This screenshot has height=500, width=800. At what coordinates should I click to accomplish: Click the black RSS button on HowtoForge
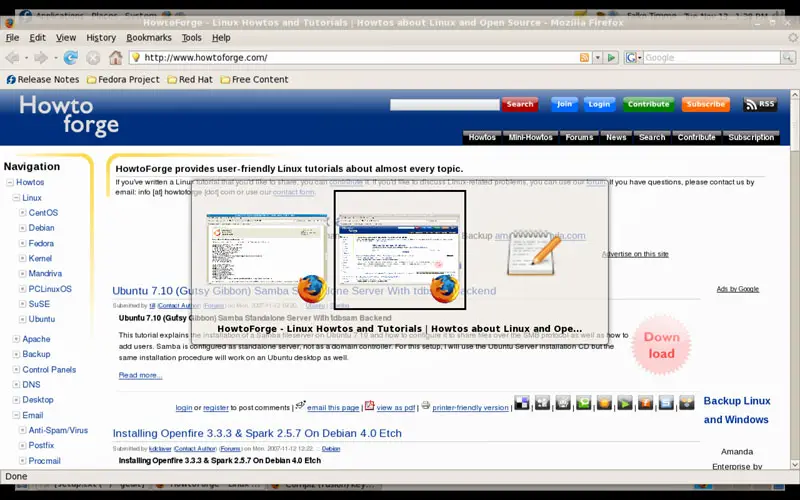pyautogui.click(x=760, y=104)
